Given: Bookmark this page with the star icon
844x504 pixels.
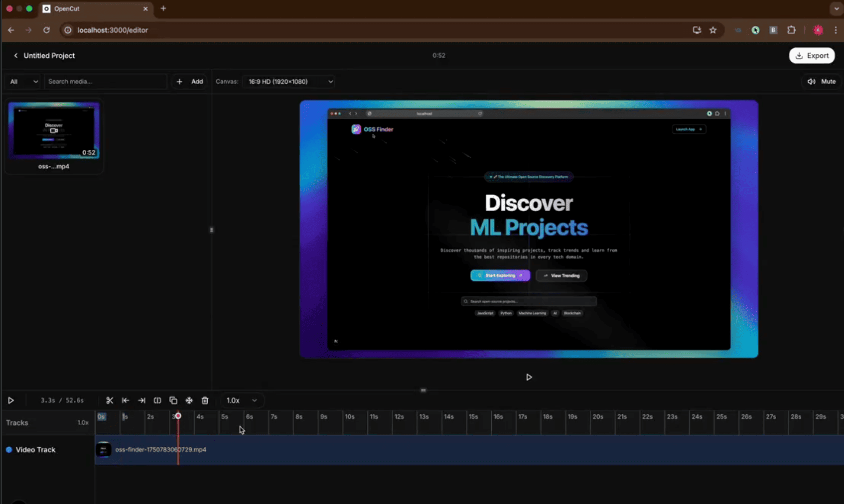Looking at the screenshot, I should coord(713,30).
